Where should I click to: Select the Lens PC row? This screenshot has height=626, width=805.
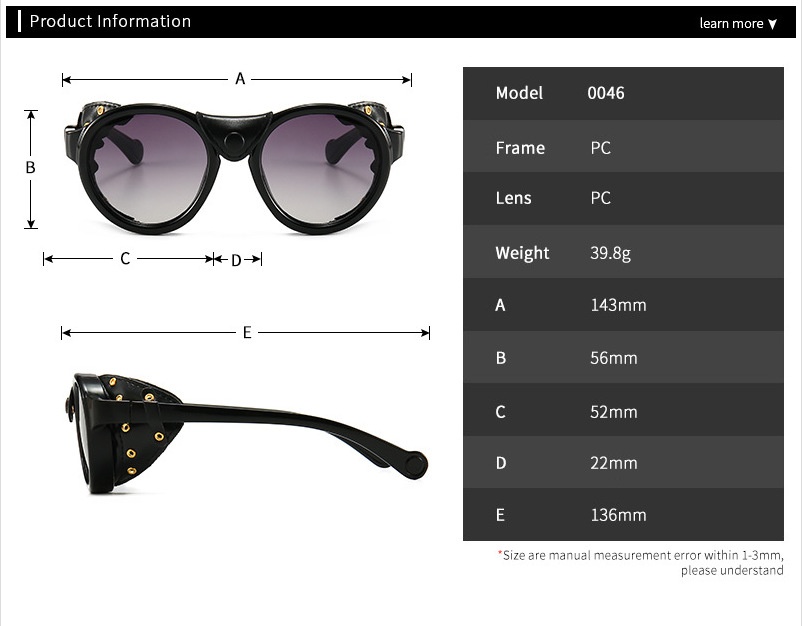pos(623,199)
